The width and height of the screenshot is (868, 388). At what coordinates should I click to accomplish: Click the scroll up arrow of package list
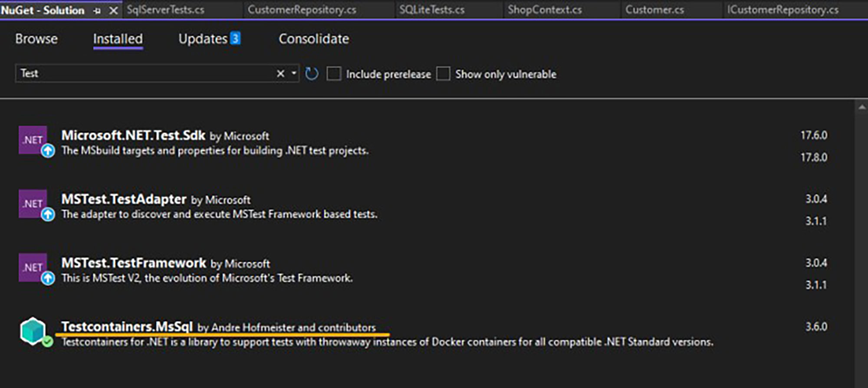pos(862,107)
